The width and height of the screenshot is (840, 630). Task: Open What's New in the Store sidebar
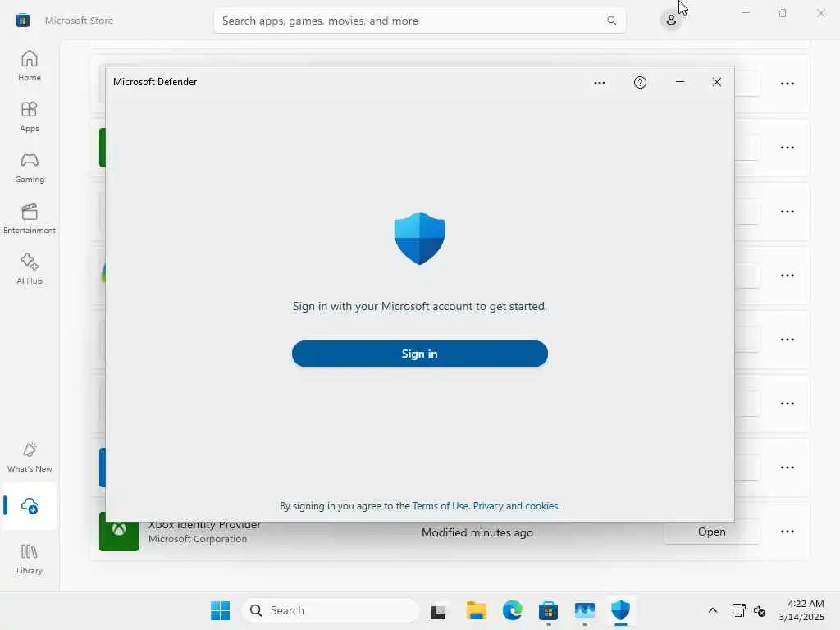pos(30,457)
